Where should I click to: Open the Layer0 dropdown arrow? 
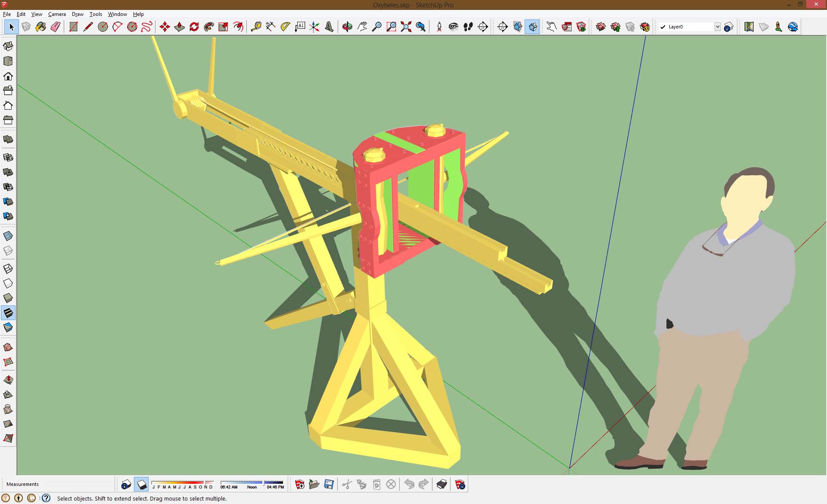pyautogui.click(x=717, y=27)
